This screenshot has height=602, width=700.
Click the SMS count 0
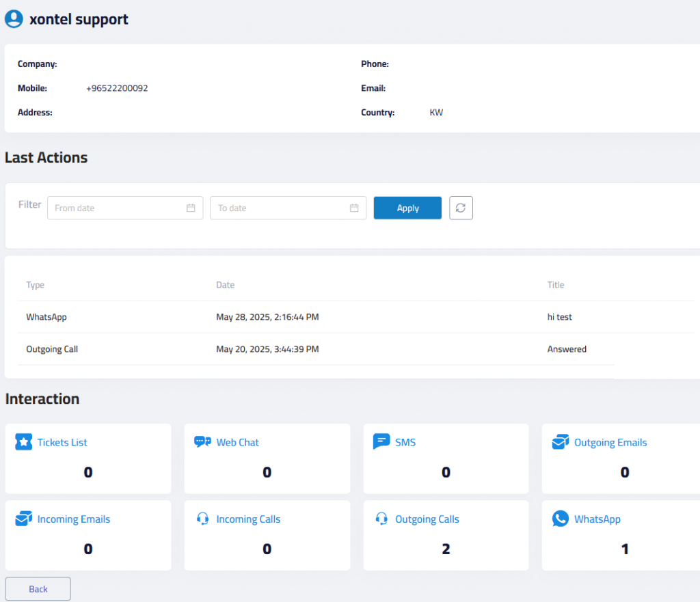click(446, 472)
